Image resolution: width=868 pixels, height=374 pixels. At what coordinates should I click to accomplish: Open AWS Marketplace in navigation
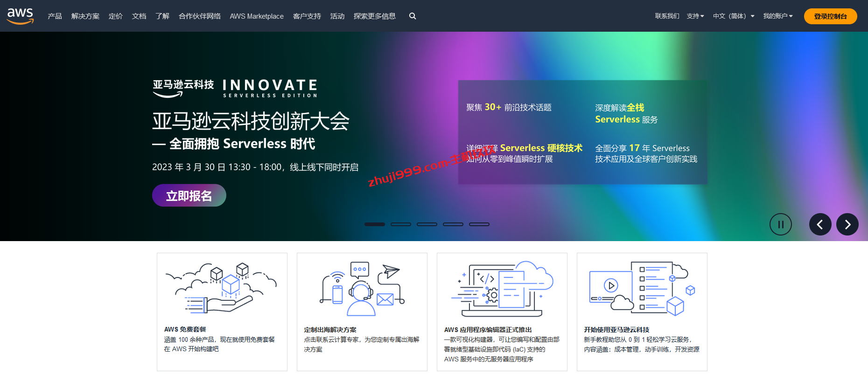[257, 16]
